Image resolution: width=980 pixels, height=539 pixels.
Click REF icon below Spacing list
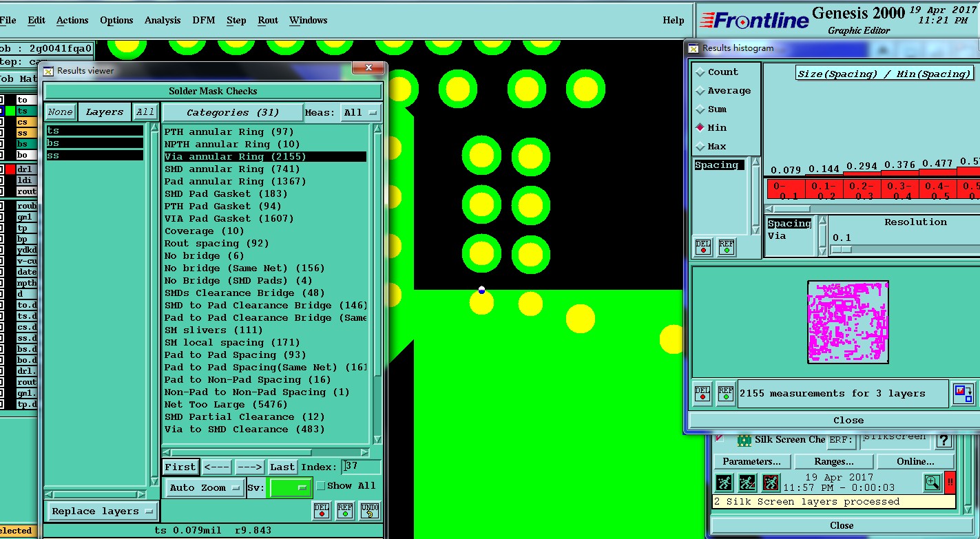[x=727, y=246]
